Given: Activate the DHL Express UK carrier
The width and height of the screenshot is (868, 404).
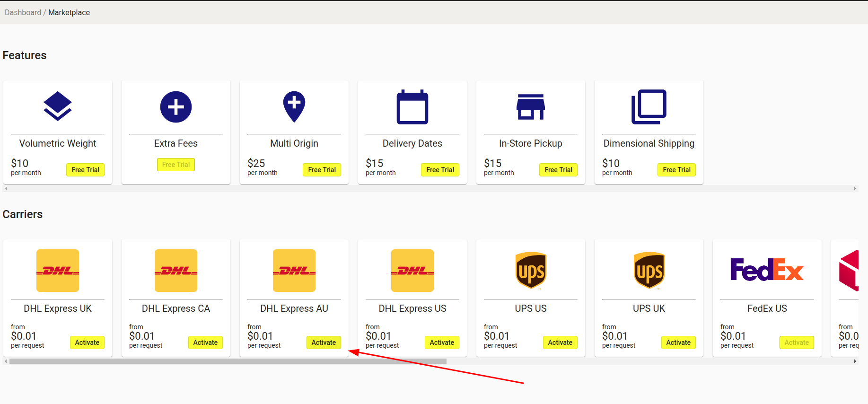Looking at the screenshot, I should tap(88, 343).
